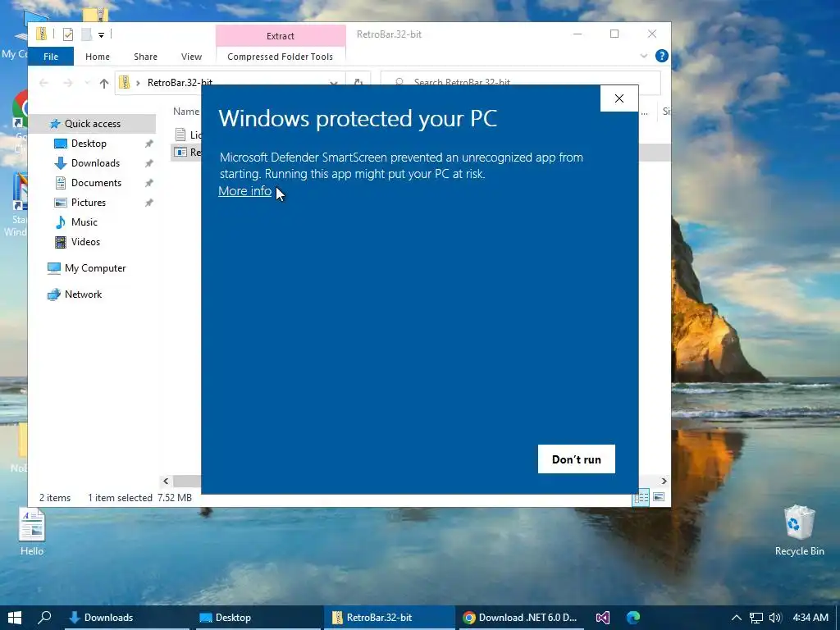The width and height of the screenshot is (840, 630).
Task: Open Downloads in navigation pane
Action: click(95, 163)
